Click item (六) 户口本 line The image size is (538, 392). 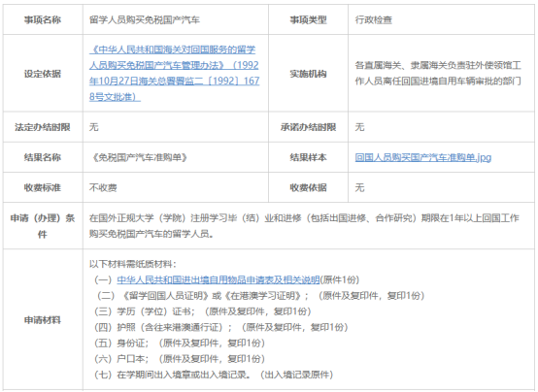coord(179,359)
